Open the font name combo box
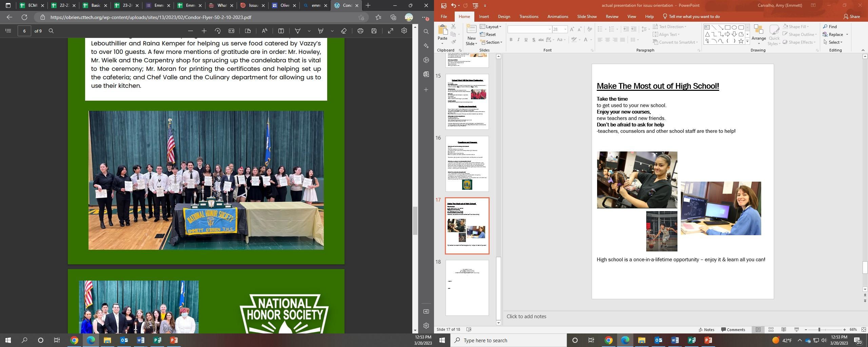The height and width of the screenshot is (347, 868). click(530, 29)
